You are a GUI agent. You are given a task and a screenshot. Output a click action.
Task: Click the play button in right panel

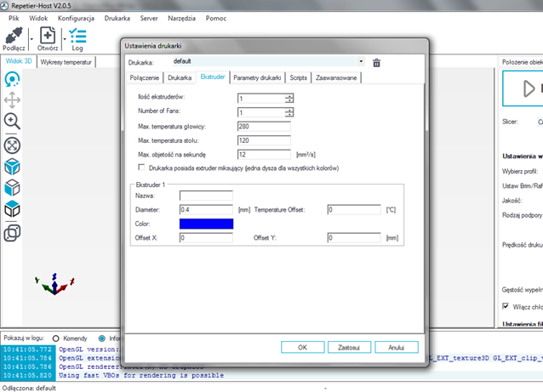pos(529,88)
